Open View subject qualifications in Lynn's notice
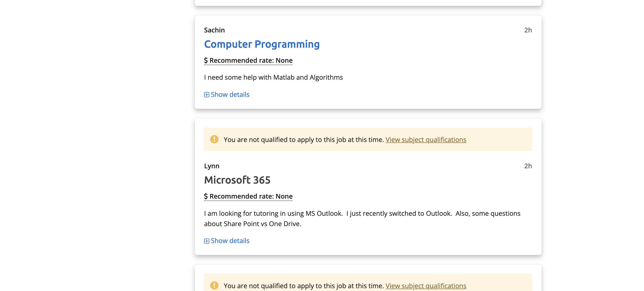The height and width of the screenshot is (291, 644). point(426,140)
